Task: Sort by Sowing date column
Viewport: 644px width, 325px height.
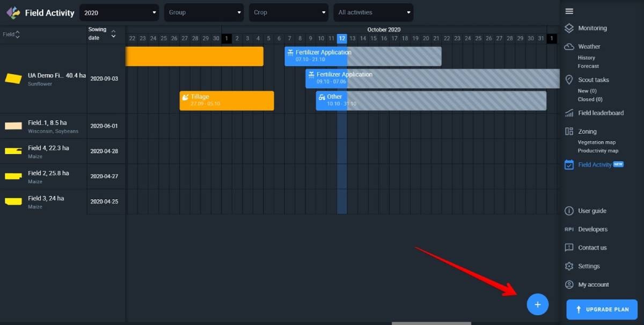Action: click(x=102, y=34)
